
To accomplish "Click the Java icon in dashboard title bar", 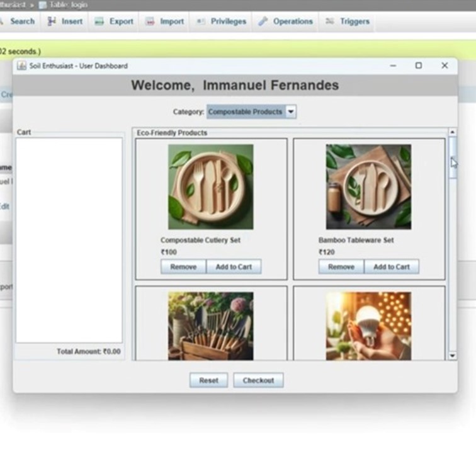I will (21, 65).
